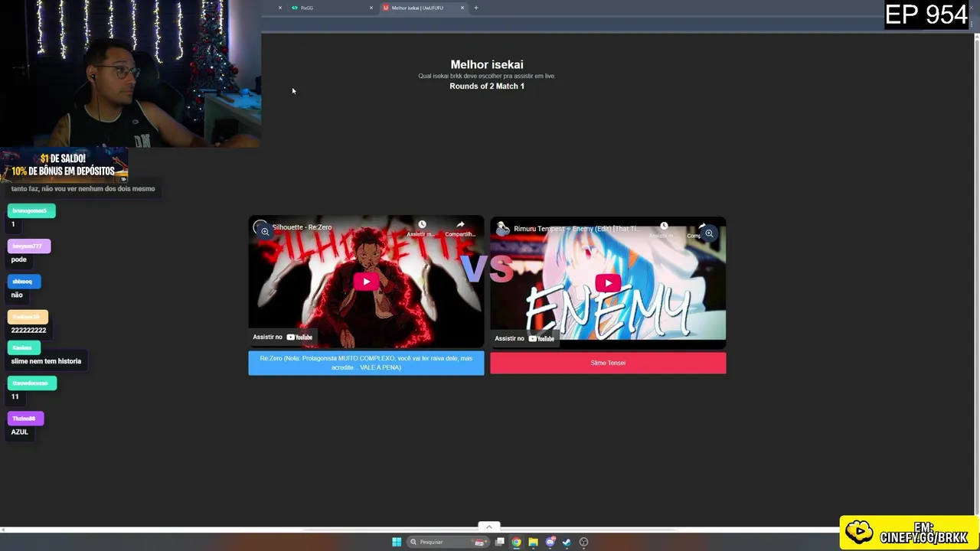Open OBS Studio from taskbar
Screen dimensions: 980x551
pos(583,542)
